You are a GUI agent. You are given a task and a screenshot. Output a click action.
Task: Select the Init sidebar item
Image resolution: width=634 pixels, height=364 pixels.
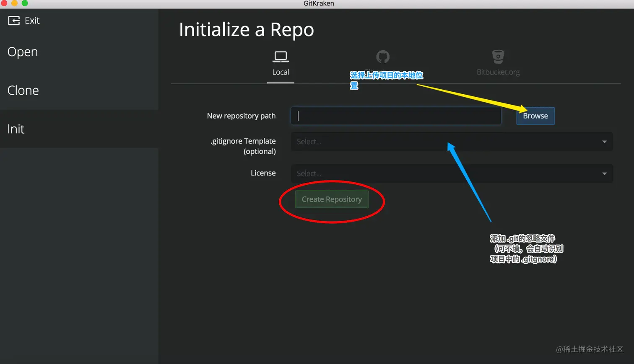tap(79, 129)
